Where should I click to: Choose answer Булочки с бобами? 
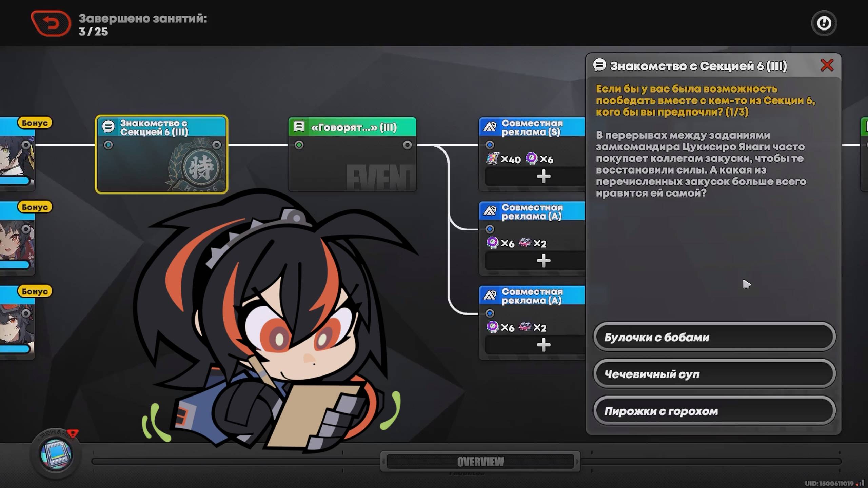pyautogui.click(x=714, y=337)
